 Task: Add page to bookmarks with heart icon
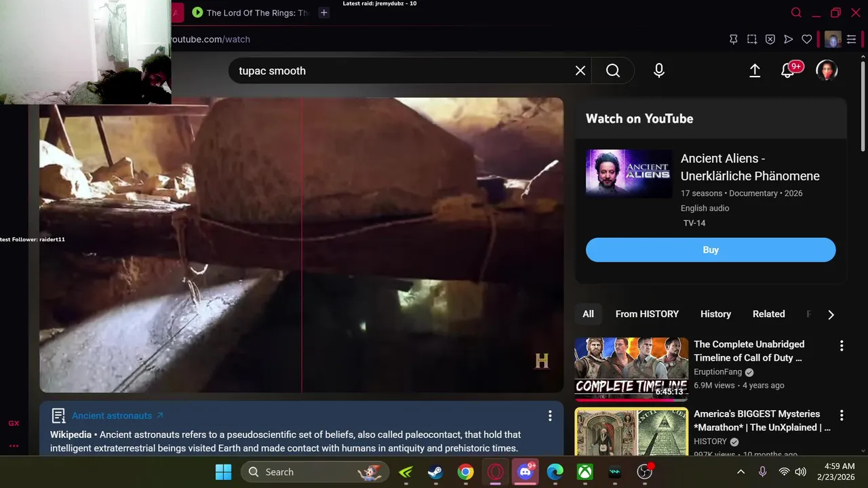[807, 39]
